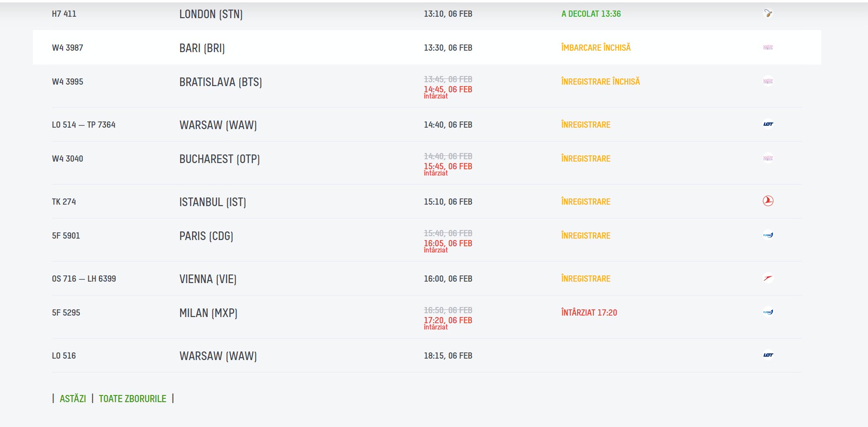Image resolution: width=868 pixels, height=427 pixels.
Task: Click the LOT logo for flight LO 516
Action: (768, 355)
